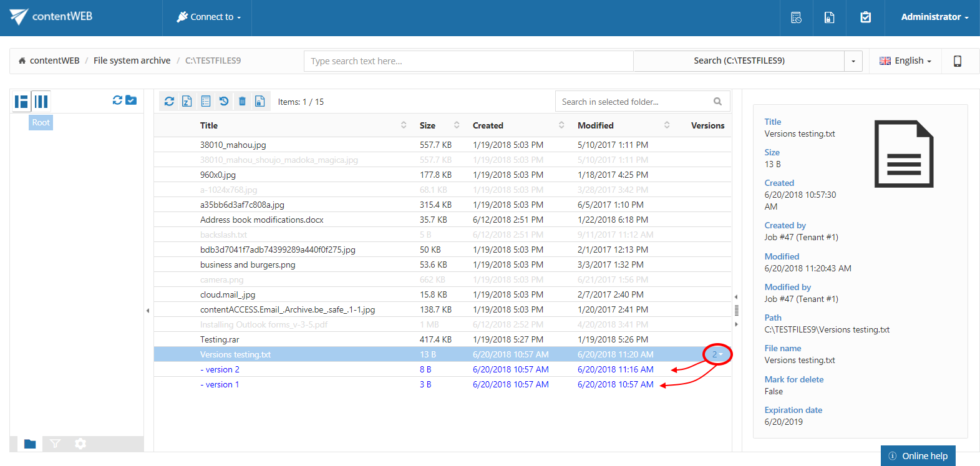
Task: Open the English language dropdown
Action: pos(905,61)
